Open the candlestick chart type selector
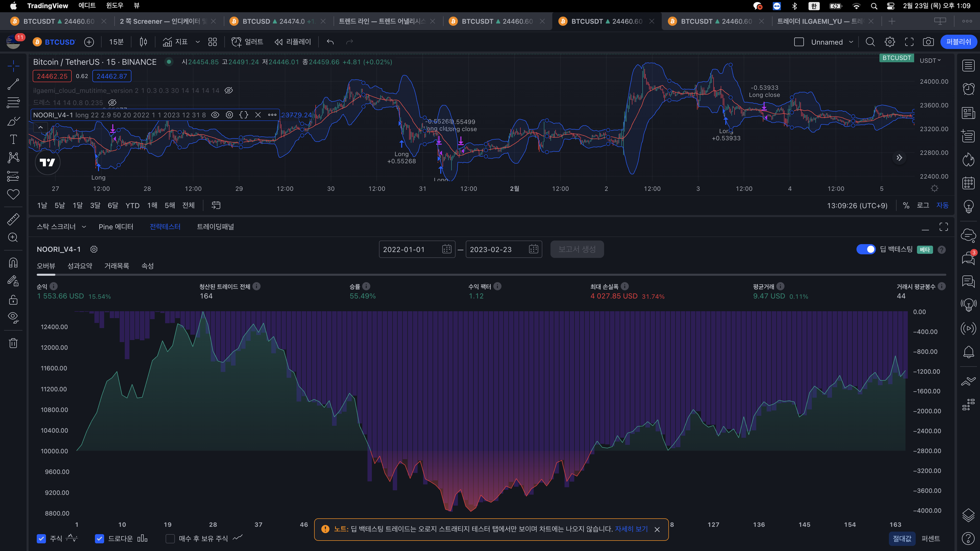The image size is (980, 551). tap(143, 42)
